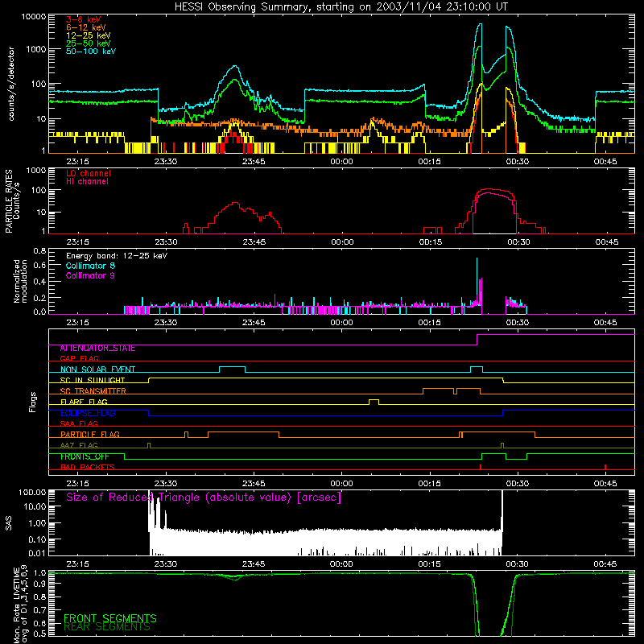The width and height of the screenshot is (644, 644).
Task: Select the 'REAR SEGMENTS' legend text
Action: 107,627
